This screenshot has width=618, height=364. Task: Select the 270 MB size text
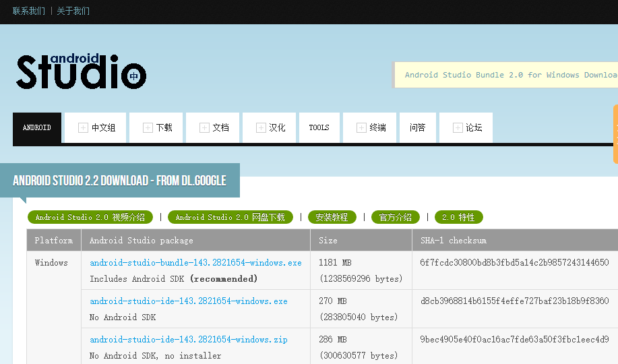(x=333, y=301)
